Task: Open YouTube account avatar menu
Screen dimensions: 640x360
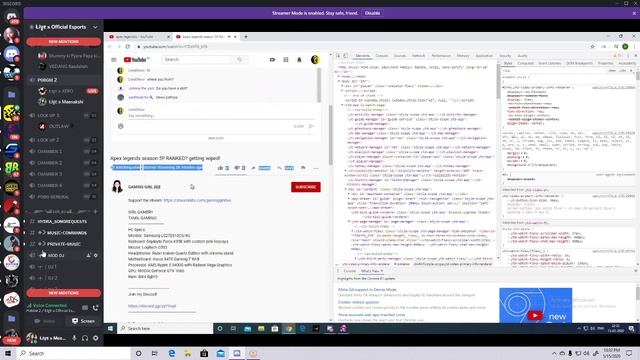Action: coord(315,60)
